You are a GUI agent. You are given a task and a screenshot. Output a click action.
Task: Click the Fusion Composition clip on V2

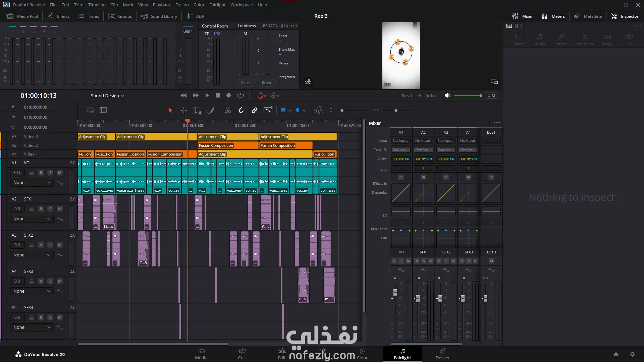click(228, 145)
